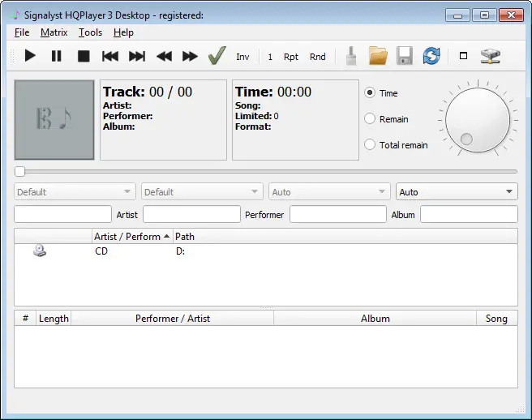The image size is (532, 420).
Task: Fast forward the current track
Action: tap(190, 56)
